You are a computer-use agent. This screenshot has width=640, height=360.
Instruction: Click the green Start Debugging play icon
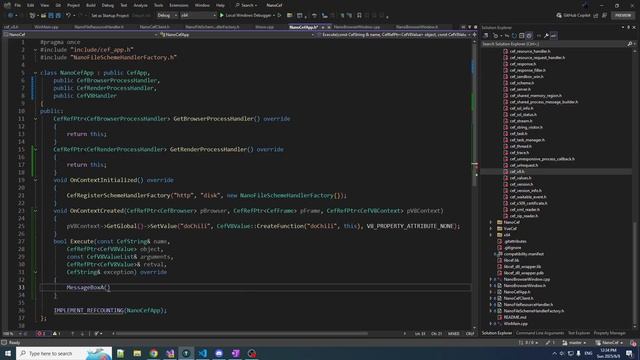(222, 16)
